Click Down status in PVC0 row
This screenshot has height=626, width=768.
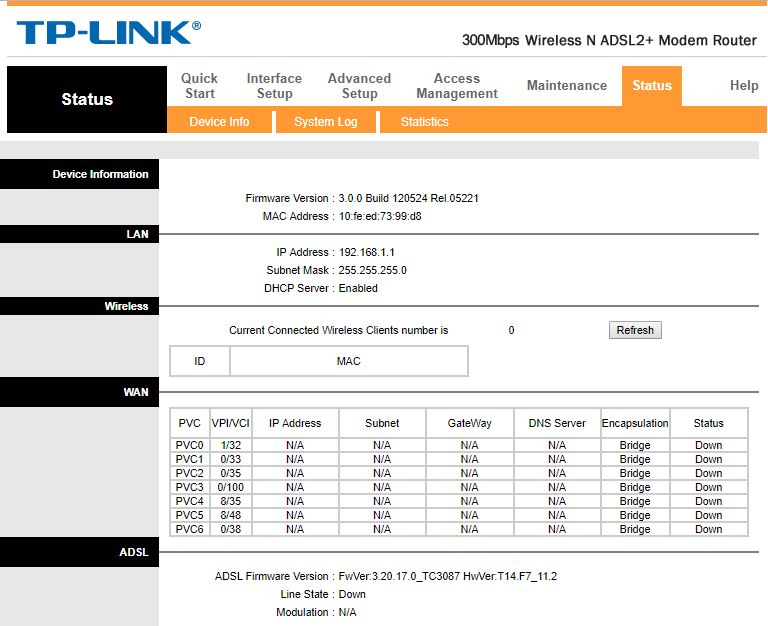708,445
